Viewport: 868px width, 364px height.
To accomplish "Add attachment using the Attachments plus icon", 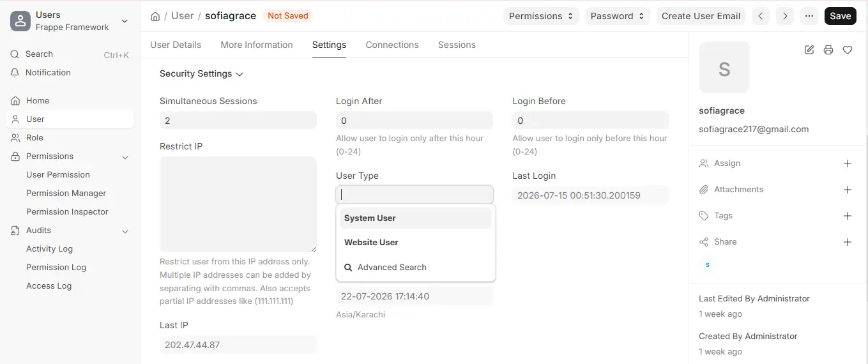I will [x=848, y=190].
